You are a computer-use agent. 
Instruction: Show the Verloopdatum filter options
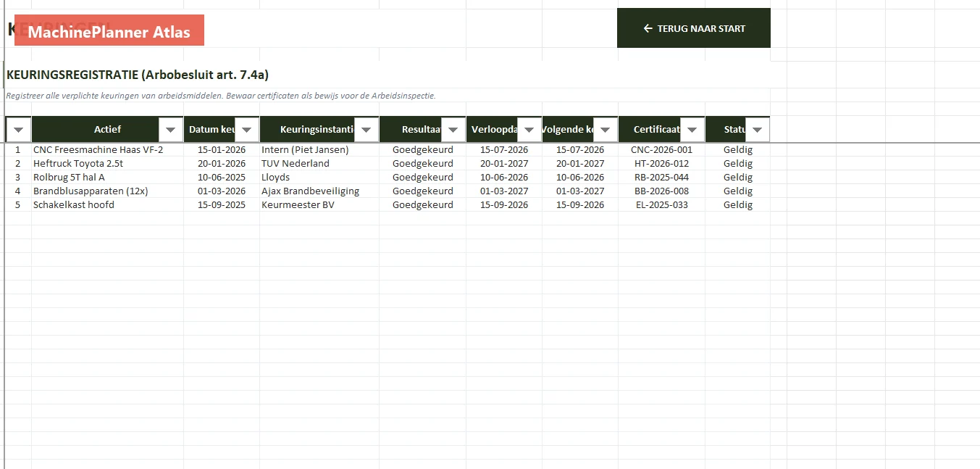click(529, 130)
